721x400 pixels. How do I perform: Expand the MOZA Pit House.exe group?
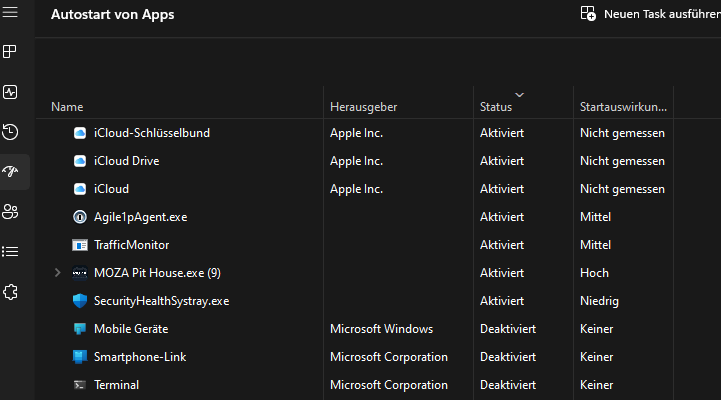[x=57, y=273]
